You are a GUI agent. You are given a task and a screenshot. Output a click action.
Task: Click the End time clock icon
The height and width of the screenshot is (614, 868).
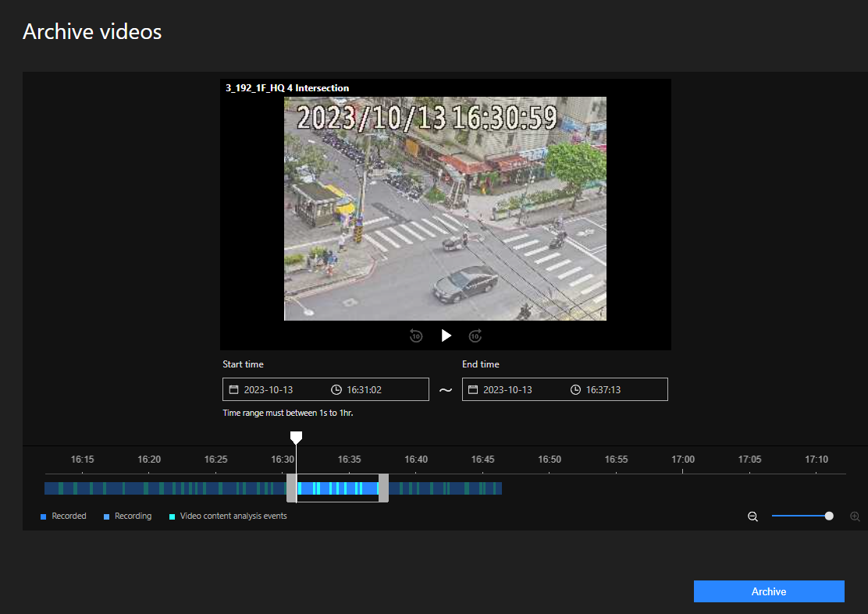[575, 389]
